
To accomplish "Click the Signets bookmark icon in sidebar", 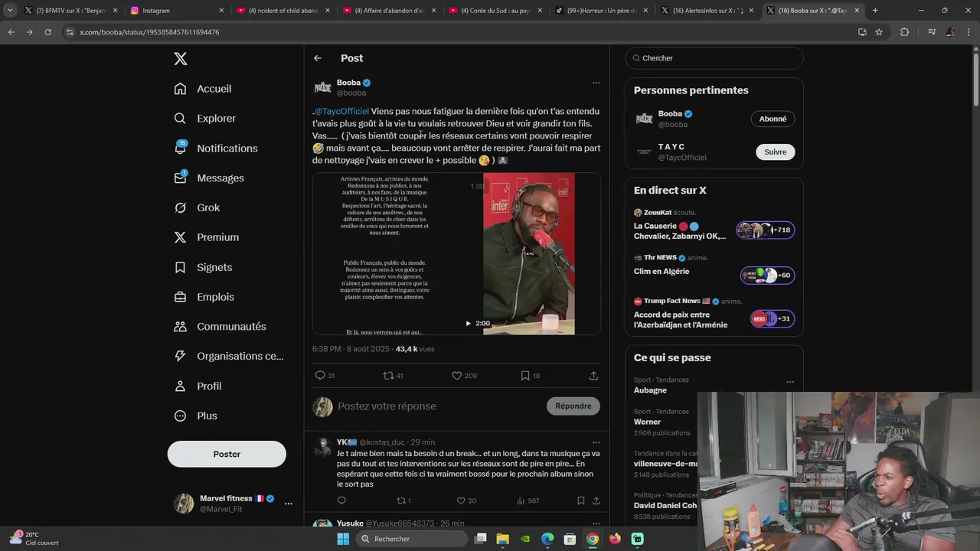I will coord(180,267).
